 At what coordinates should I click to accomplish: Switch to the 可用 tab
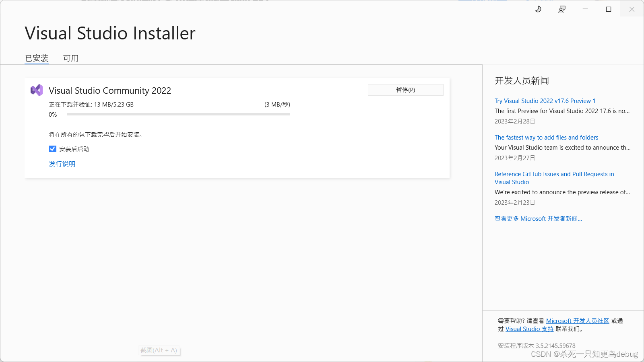point(71,58)
